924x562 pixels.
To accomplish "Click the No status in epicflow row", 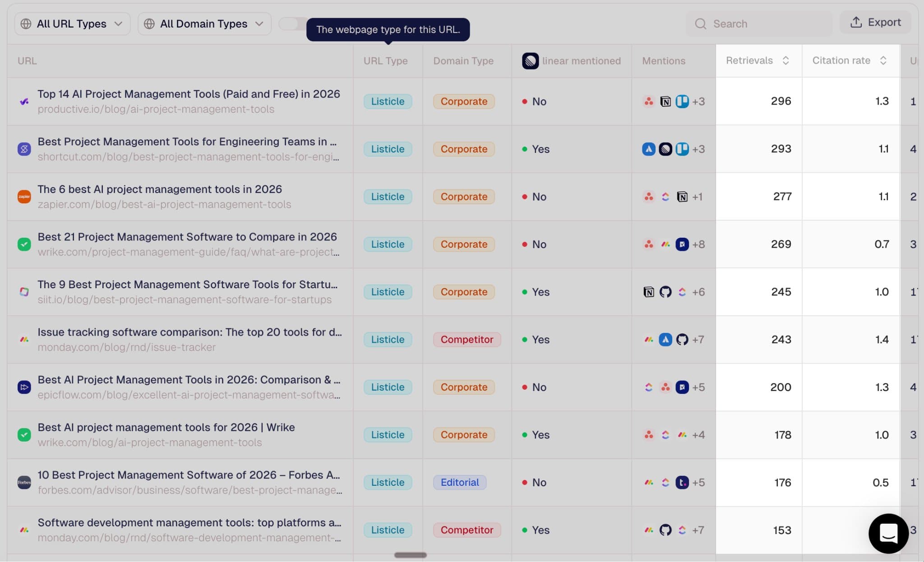I will tap(534, 387).
